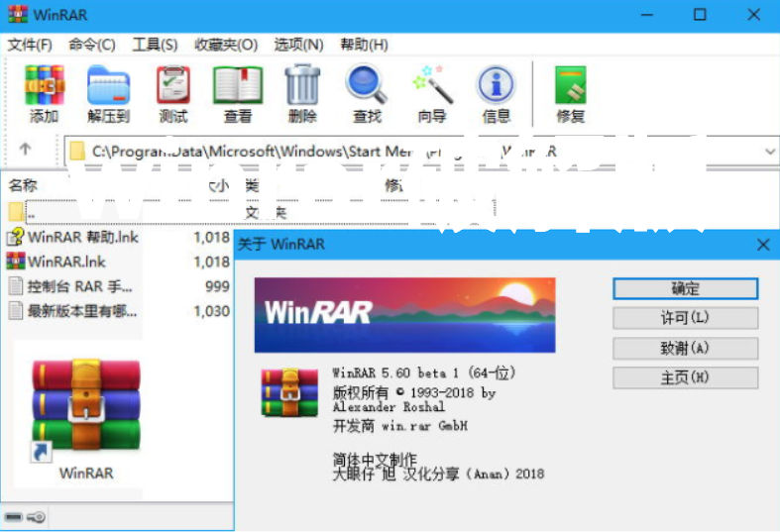Show archive 信息 (Info) icon

[496, 85]
